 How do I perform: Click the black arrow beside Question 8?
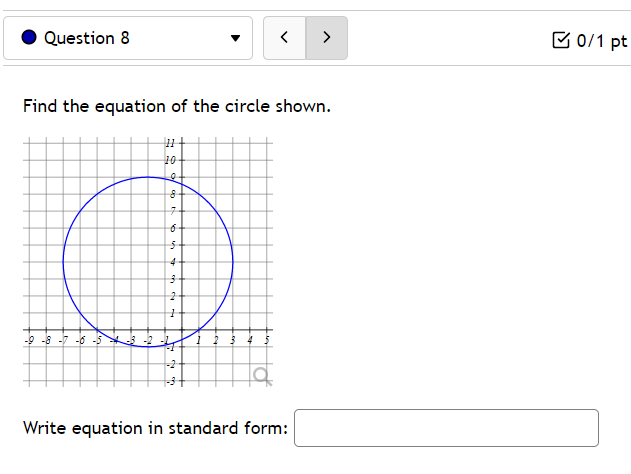[x=235, y=38]
